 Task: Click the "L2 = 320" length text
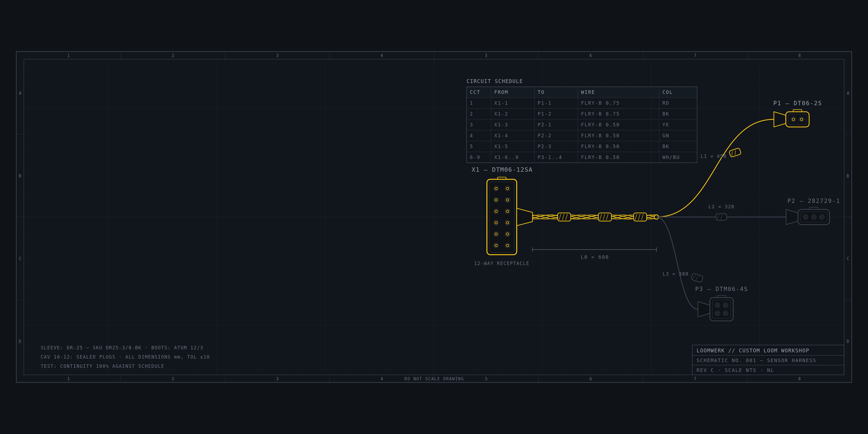tap(721, 207)
